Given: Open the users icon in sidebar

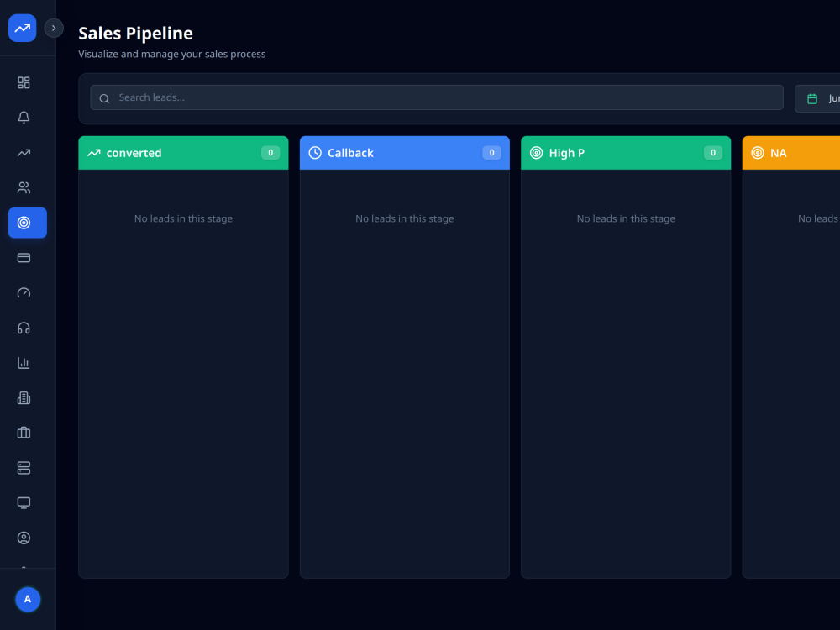Looking at the screenshot, I should coord(24,187).
